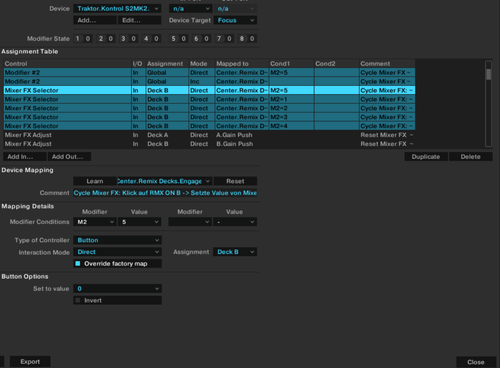Image resolution: width=500 pixels, height=368 pixels.
Task: Click the Add In... button
Action: (x=25, y=157)
